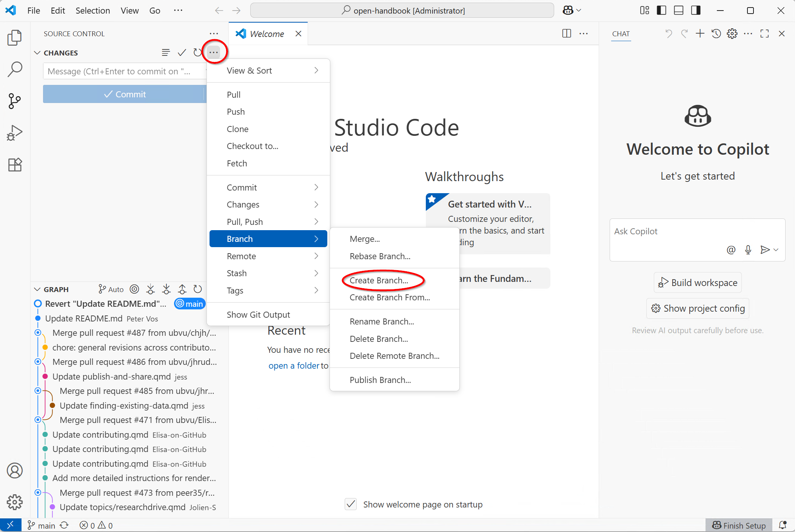Click the open a folder link
This screenshot has width=795, height=532.
(294, 366)
